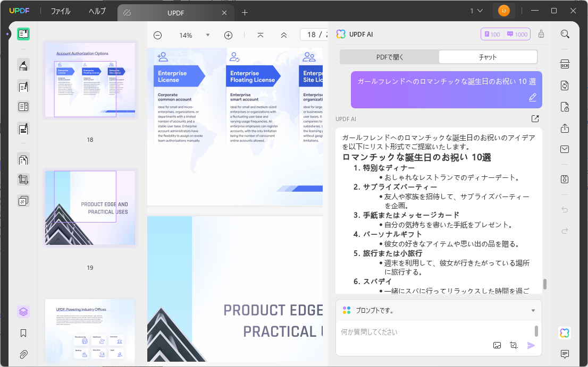Open the Batch/watermark overlapping-squares tool
The image size is (588, 367).
(x=23, y=201)
